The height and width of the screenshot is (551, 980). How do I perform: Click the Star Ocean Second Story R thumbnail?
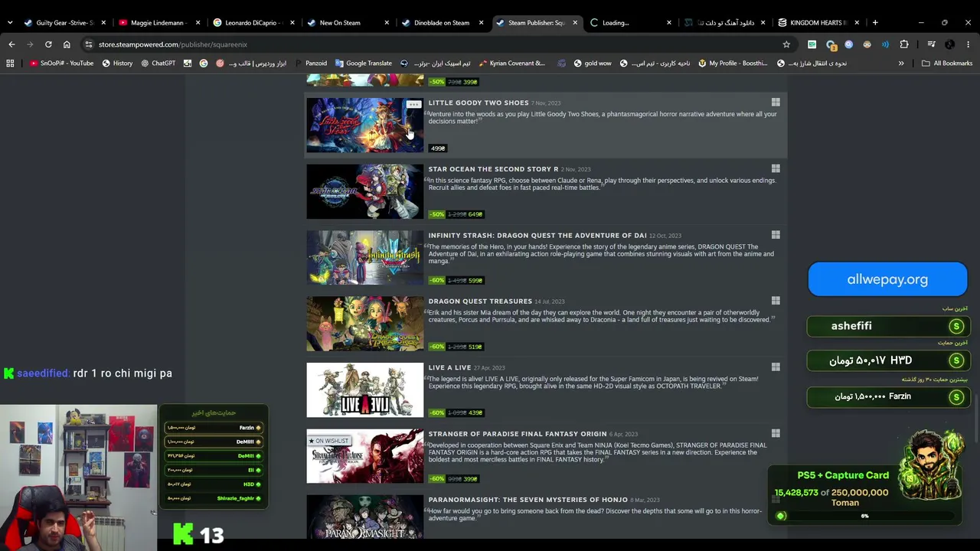(x=365, y=191)
